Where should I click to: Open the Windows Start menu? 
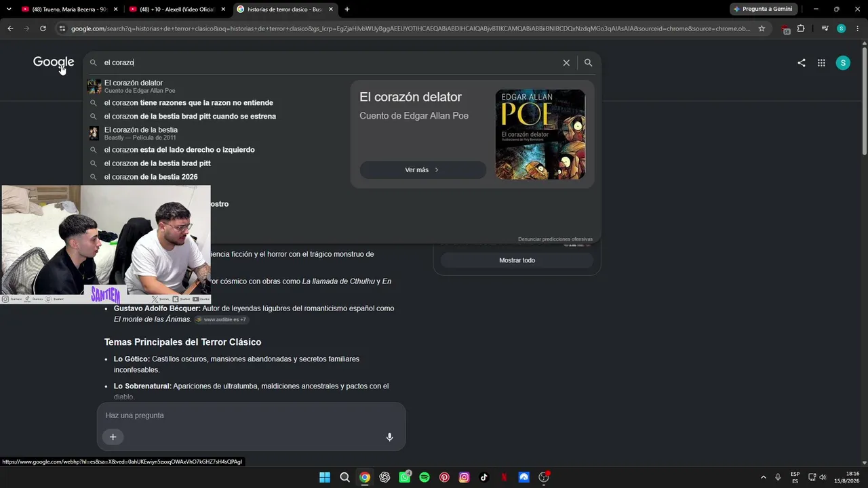(x=325, y=477)
